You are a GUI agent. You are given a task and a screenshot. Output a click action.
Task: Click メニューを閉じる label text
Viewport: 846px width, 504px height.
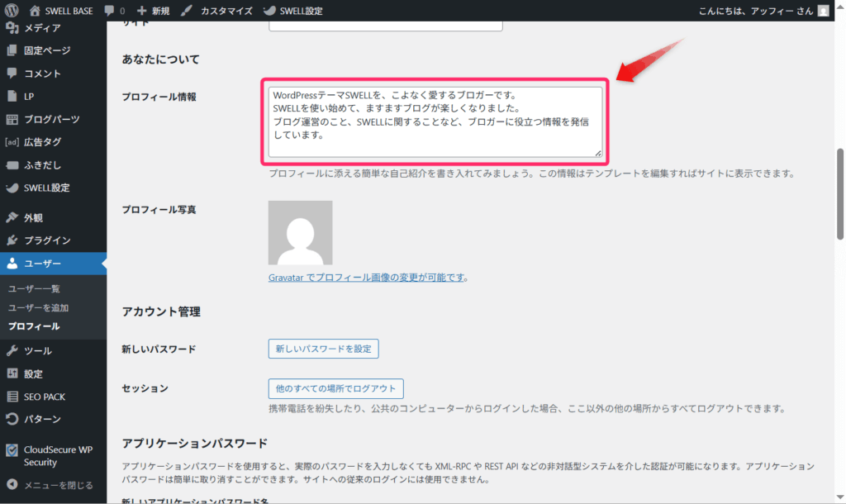tap(59, 485)
